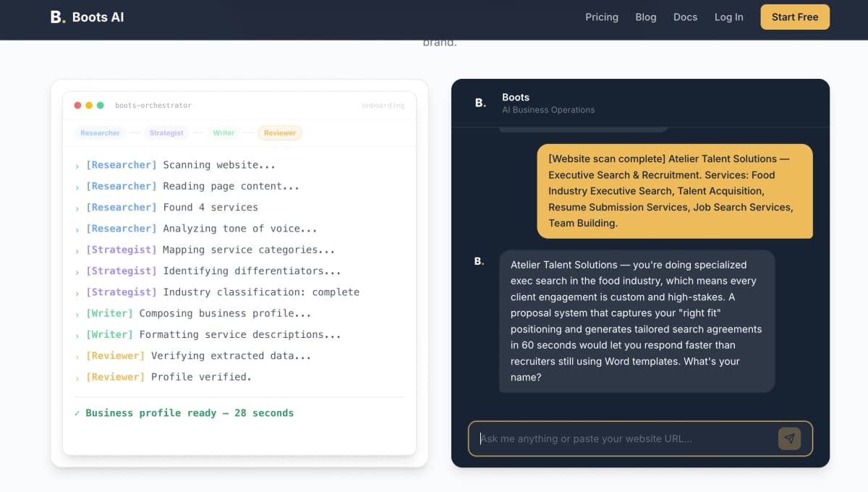
Task: Select the Strategist pipeline stage
Action: pos(166,132)
